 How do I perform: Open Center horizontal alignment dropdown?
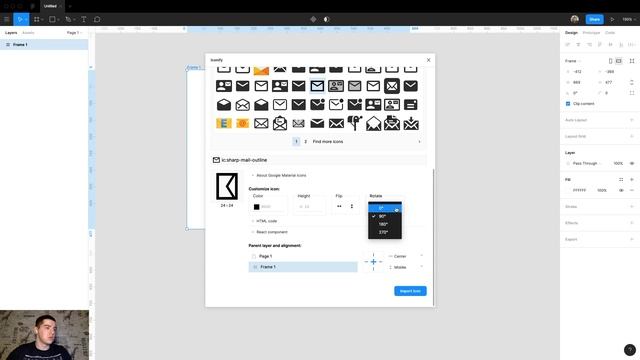tap(406, 256)
